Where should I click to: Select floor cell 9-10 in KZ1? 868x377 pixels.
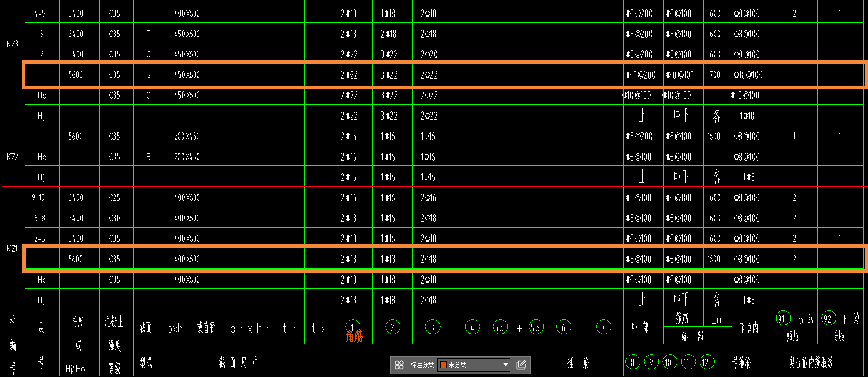click(x=38, y=197)
